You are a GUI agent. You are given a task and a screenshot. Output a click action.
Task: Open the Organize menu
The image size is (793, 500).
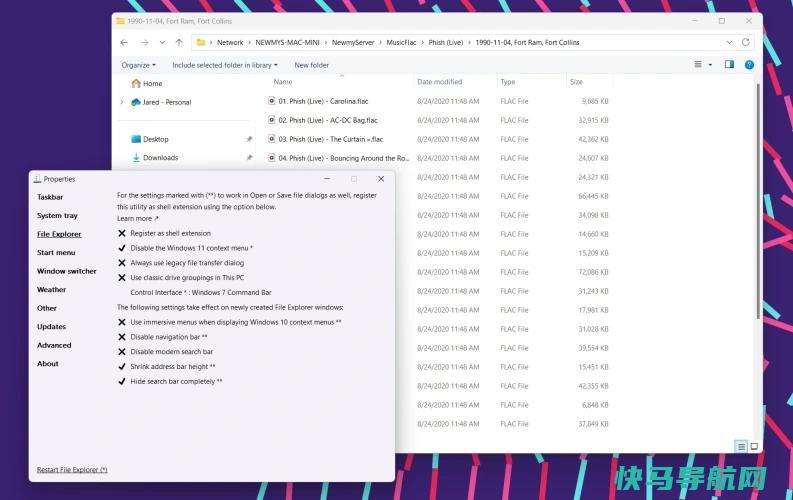click(139, 65)
